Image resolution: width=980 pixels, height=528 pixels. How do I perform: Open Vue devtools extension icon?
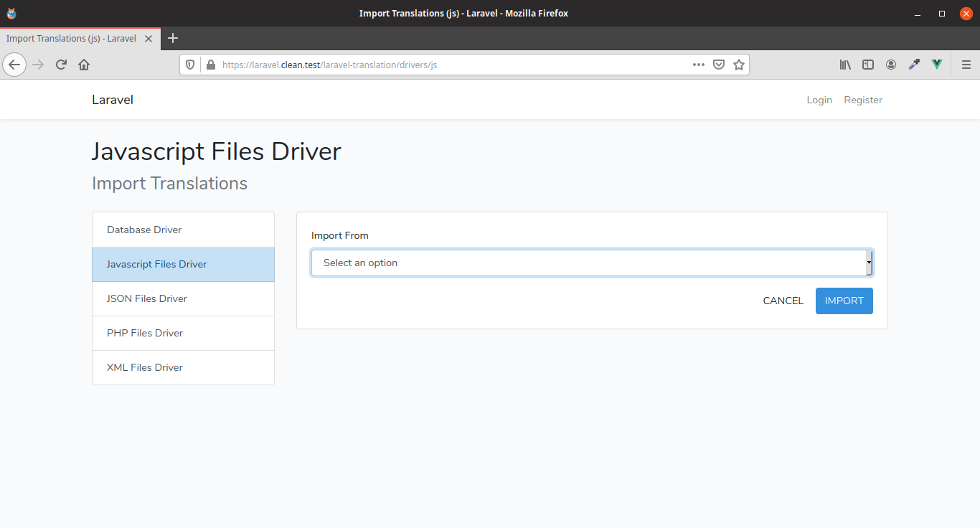point(936,65)
